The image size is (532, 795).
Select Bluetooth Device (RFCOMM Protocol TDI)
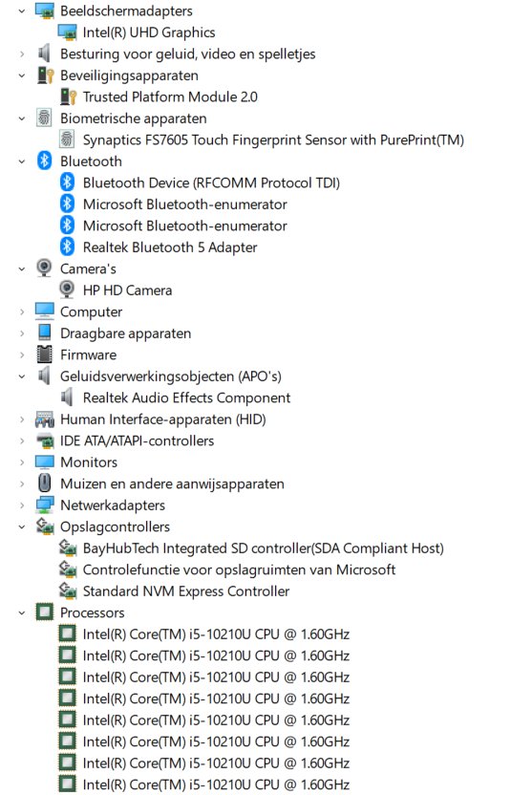pos(211,183)
